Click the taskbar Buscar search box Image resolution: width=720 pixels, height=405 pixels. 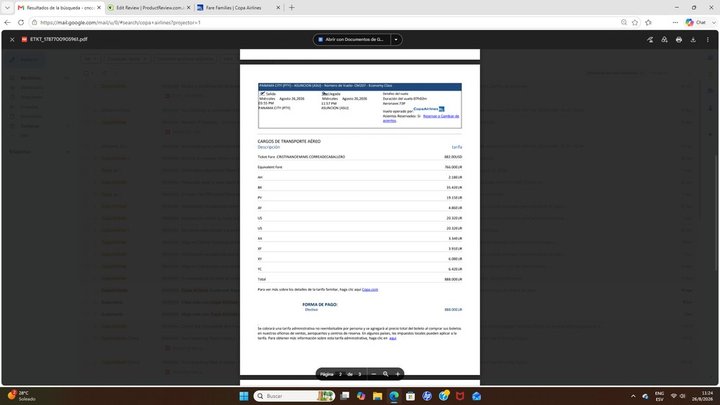click(294, 396)
